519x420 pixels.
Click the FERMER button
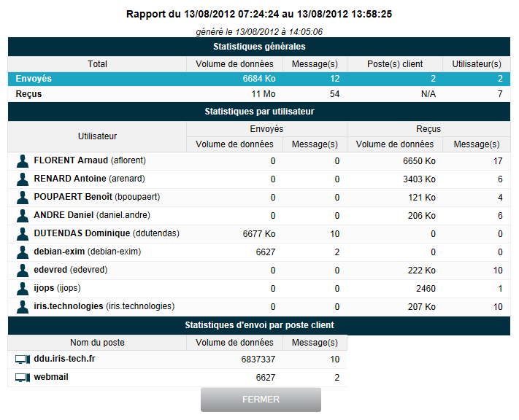tap(261, 400)
